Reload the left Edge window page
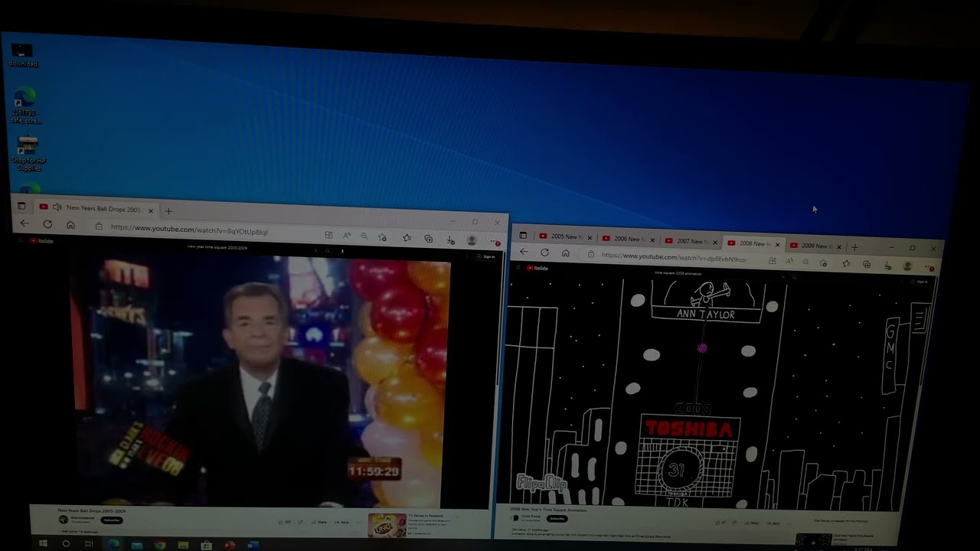 pos(47,224)
